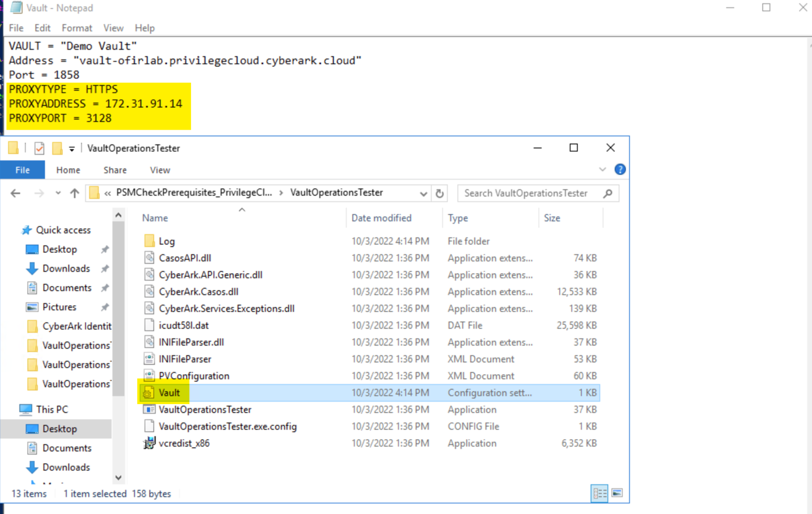Image resolution: width=812 pixels, height=514 pixels.
Task: Enable details view from the status bar
Action: pyautogui.click(x=599, y=493)
